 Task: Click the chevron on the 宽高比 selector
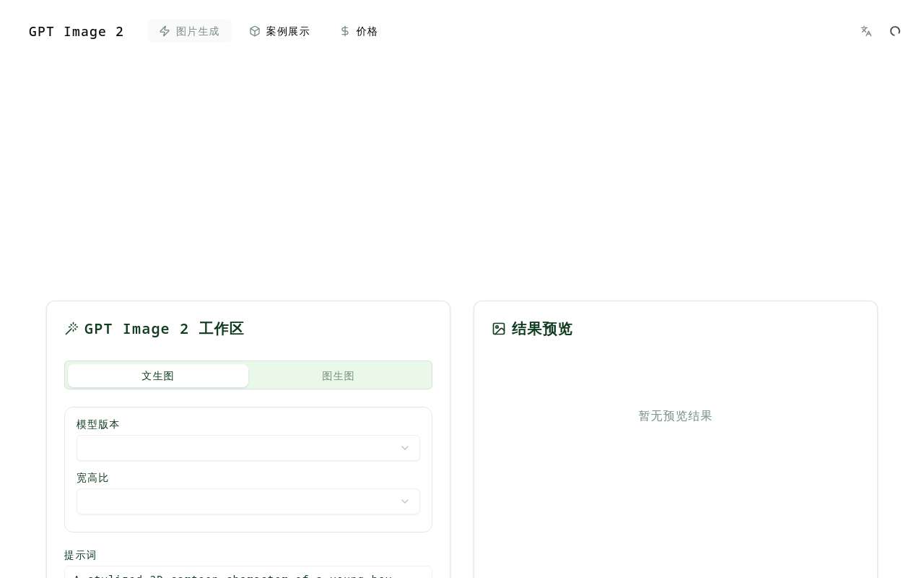coord(405,501)
